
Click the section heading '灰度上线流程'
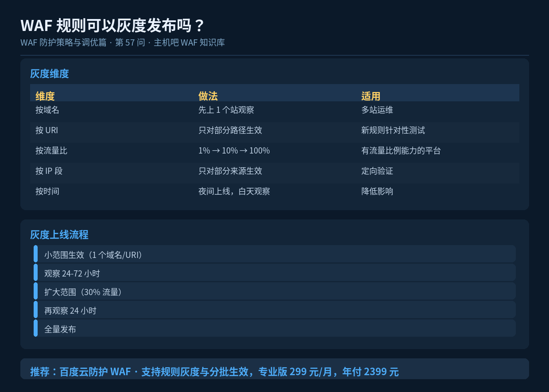pos(59,235)
